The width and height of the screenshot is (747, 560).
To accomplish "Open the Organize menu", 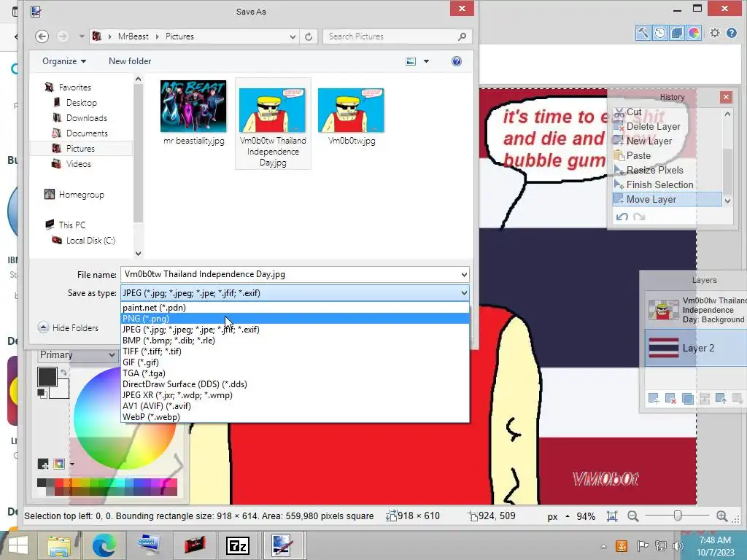I will point(64,61).
